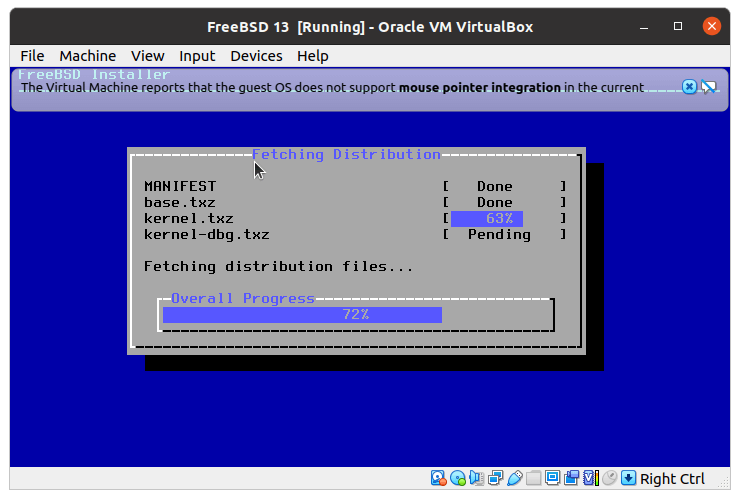
Task: Maximize the VirtualBox window
Action: click(x=678, y=26)
